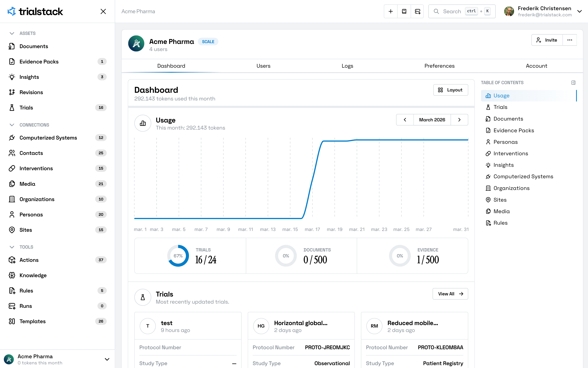
Task: Switch to the Dashboard tab
Action: coord(171,66)
